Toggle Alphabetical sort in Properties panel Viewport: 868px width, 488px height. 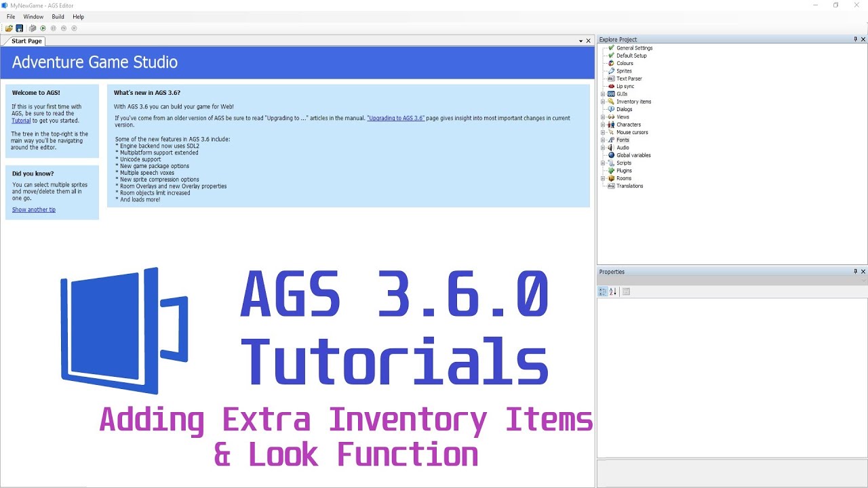613,291
